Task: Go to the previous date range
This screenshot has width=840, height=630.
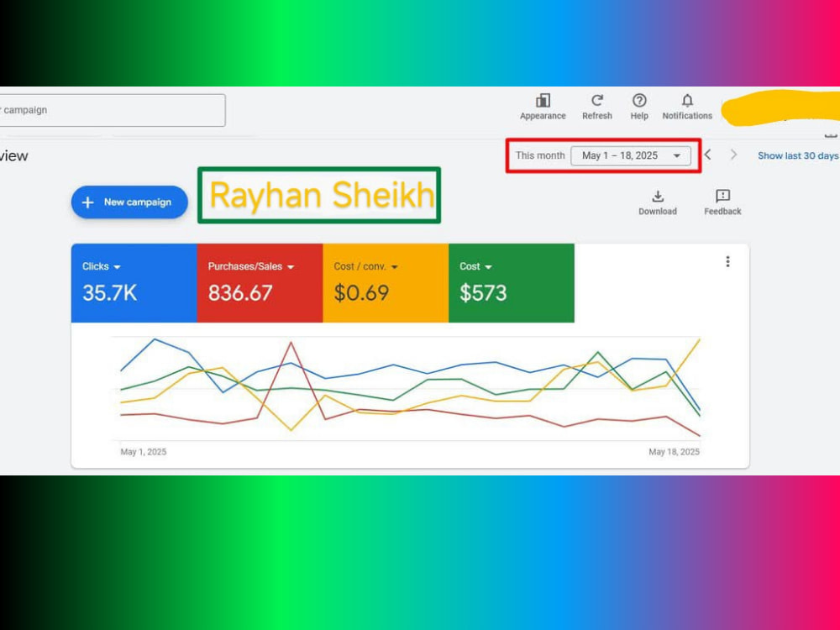Action: coord(707,155)
